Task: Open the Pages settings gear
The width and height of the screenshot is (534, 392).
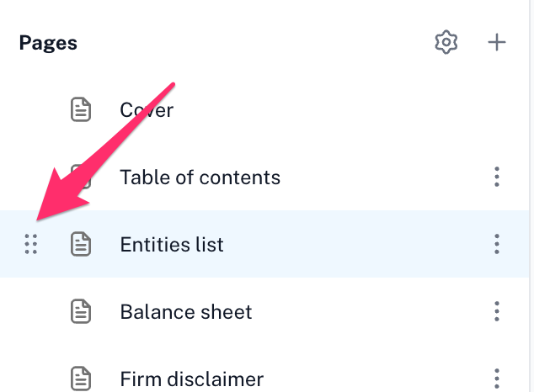Action: pos(446,43)
